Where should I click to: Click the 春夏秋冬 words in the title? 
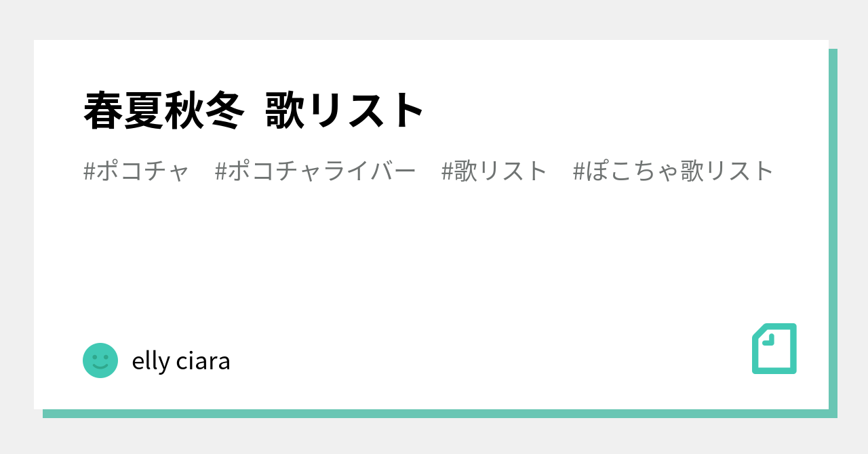click(163, 110)
